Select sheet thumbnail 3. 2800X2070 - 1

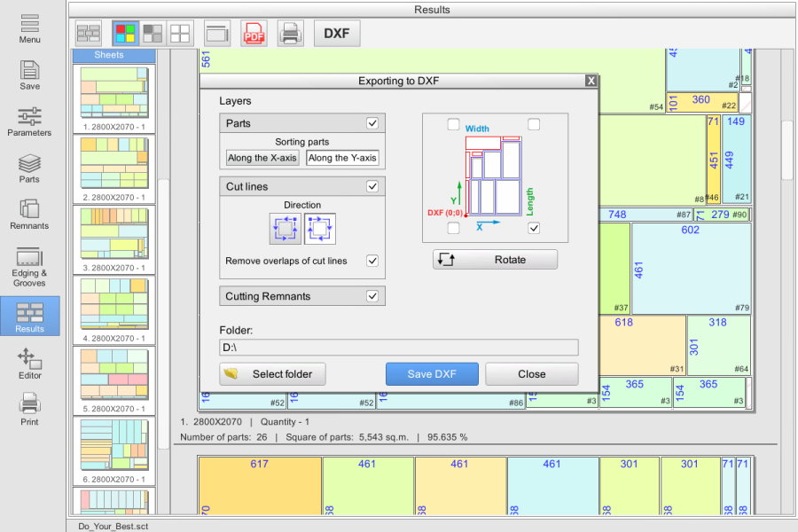[114, 239]
